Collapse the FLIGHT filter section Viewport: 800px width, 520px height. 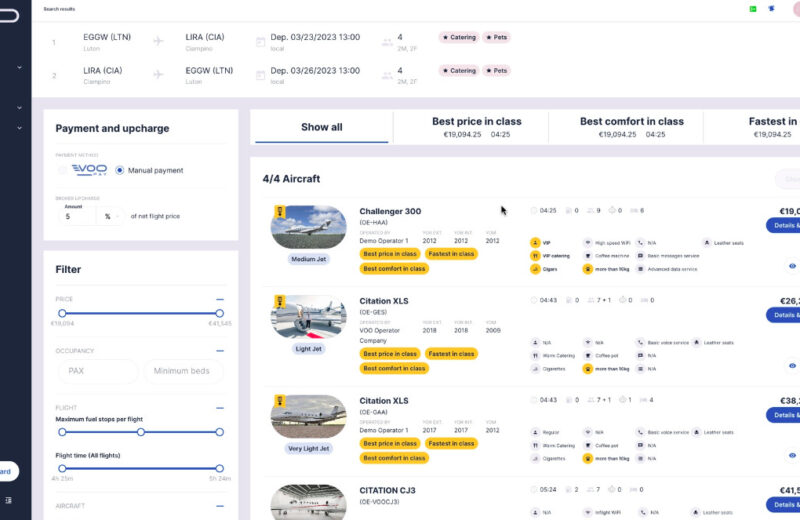219,408
